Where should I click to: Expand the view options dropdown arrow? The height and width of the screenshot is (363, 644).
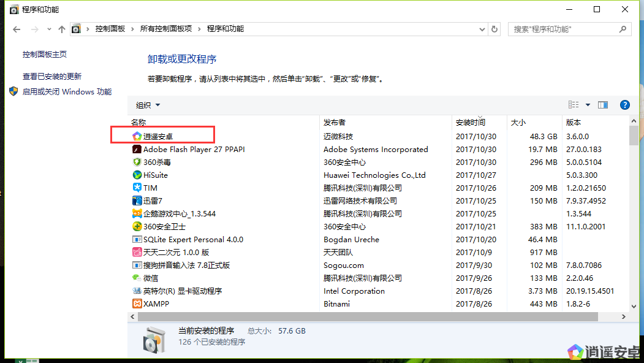click(588, 105)
